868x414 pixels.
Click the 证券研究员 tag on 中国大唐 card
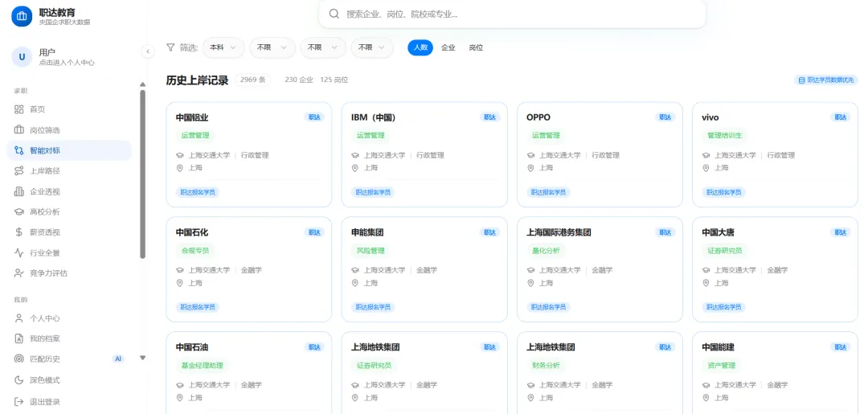point(724,250)
